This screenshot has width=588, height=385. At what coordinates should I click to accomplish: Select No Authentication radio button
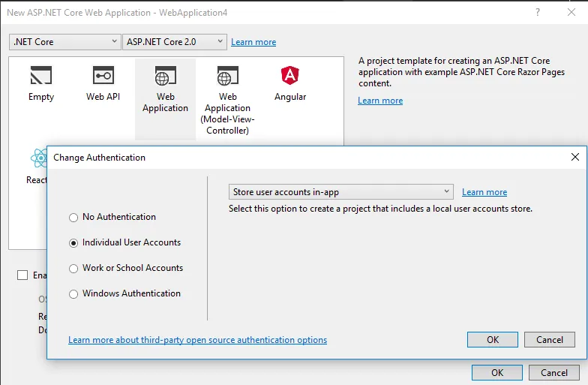pyautogui.click(x=73, y=218)
